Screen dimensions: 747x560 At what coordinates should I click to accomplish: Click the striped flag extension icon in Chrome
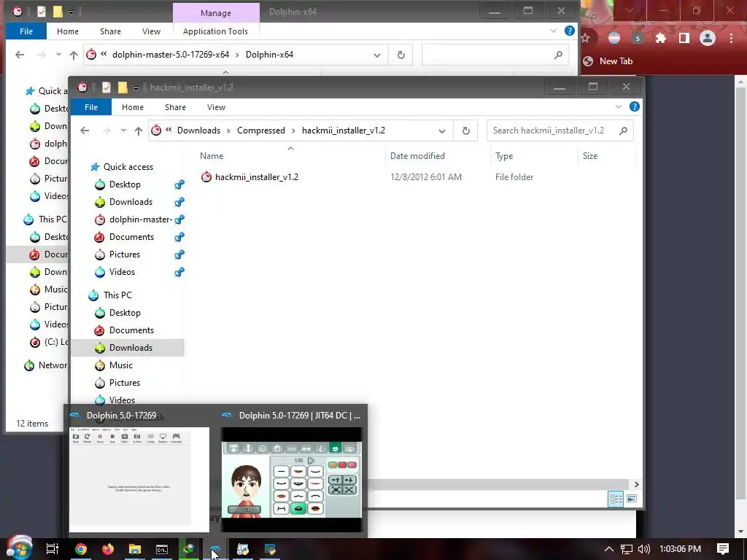click(x=614, y=38)
